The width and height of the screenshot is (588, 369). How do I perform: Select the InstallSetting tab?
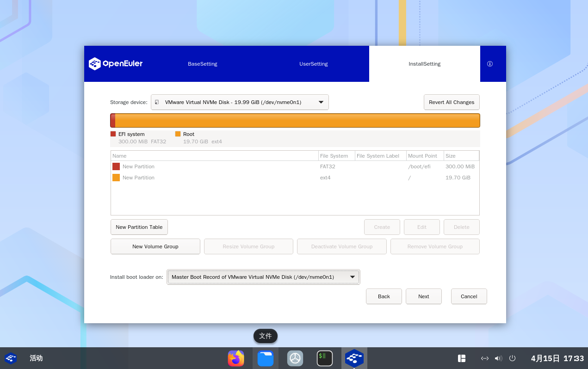pos(425,64)
